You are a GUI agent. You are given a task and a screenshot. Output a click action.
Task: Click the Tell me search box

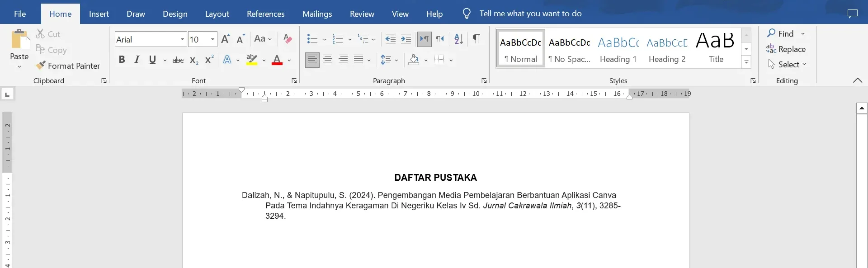(530, 14)
